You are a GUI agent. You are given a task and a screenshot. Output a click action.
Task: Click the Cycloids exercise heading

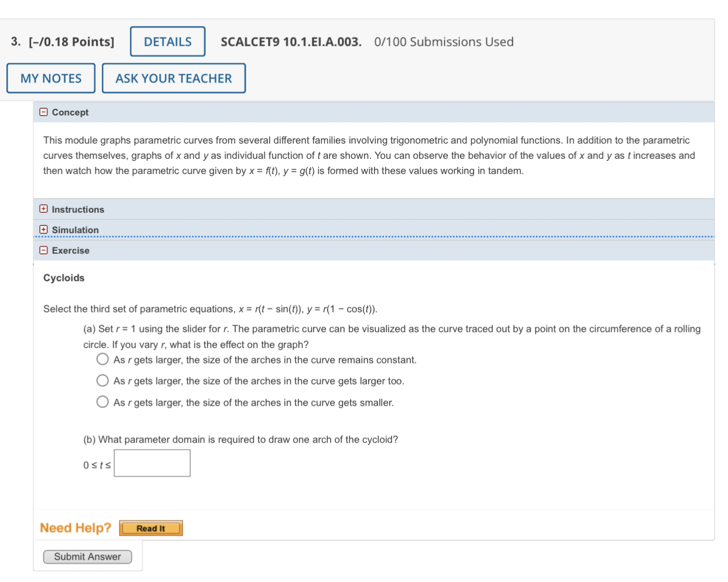coord(63,278)
